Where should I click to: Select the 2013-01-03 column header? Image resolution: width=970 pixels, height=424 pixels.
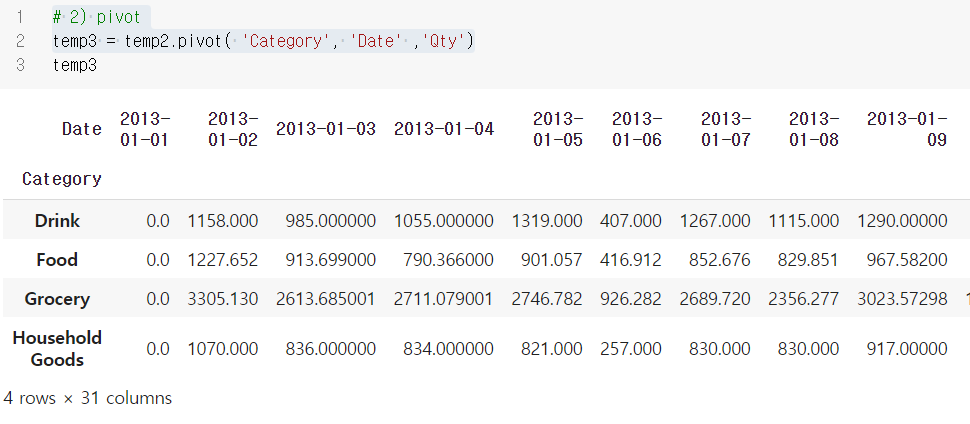(x=326, y=129)
